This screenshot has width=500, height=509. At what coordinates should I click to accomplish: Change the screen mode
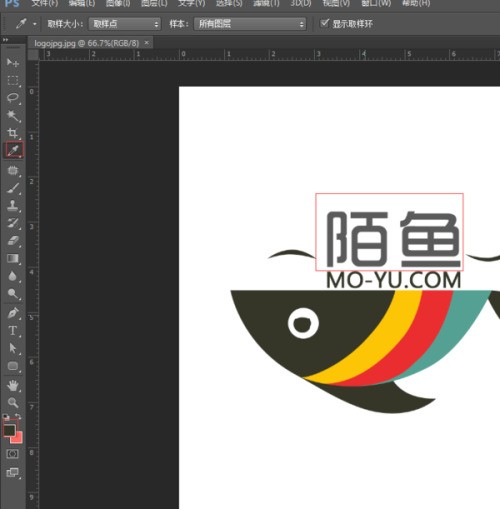tap(13, 472)
